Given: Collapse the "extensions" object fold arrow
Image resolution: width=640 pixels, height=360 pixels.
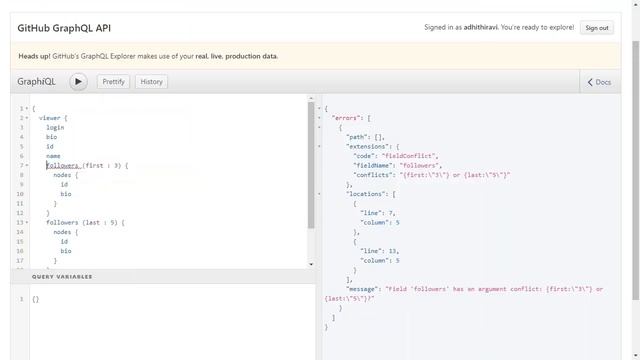Looking at the screenshot, I should [x=320, y=147].
